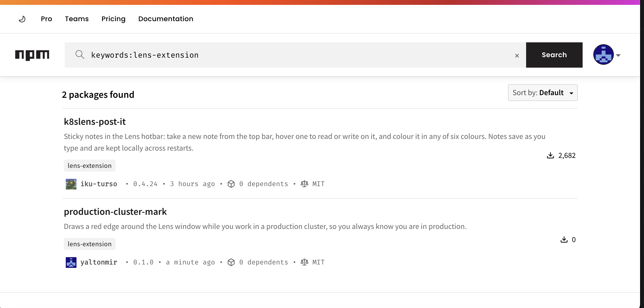Click the black Search button
Image resolution: width=644 pixels, height=308 pixels.
[x=554, y=55]
